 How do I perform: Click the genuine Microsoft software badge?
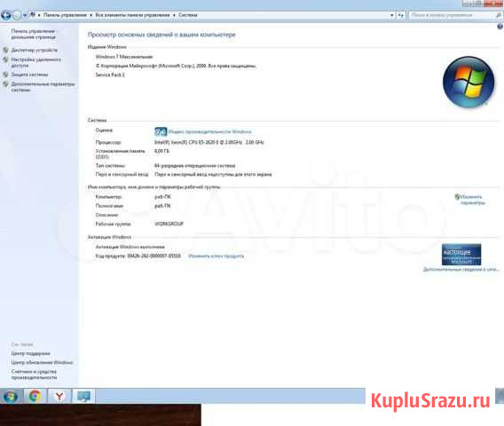click(x=461, y=255)
